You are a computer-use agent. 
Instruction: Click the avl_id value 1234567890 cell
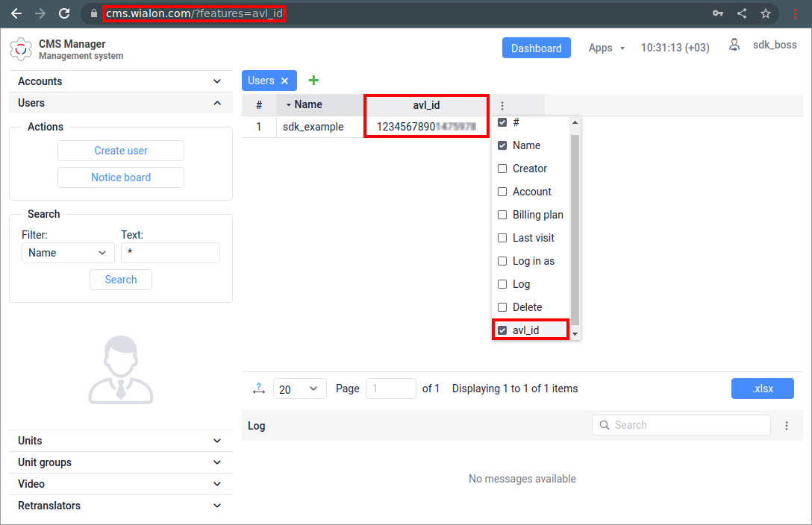point(426,127)
